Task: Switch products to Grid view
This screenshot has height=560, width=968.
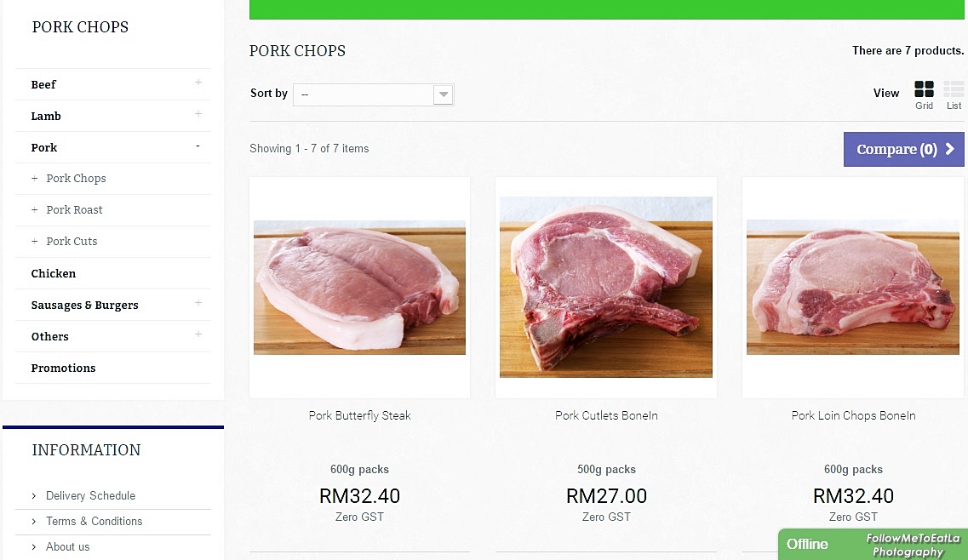Action: [x=924, y=88]
